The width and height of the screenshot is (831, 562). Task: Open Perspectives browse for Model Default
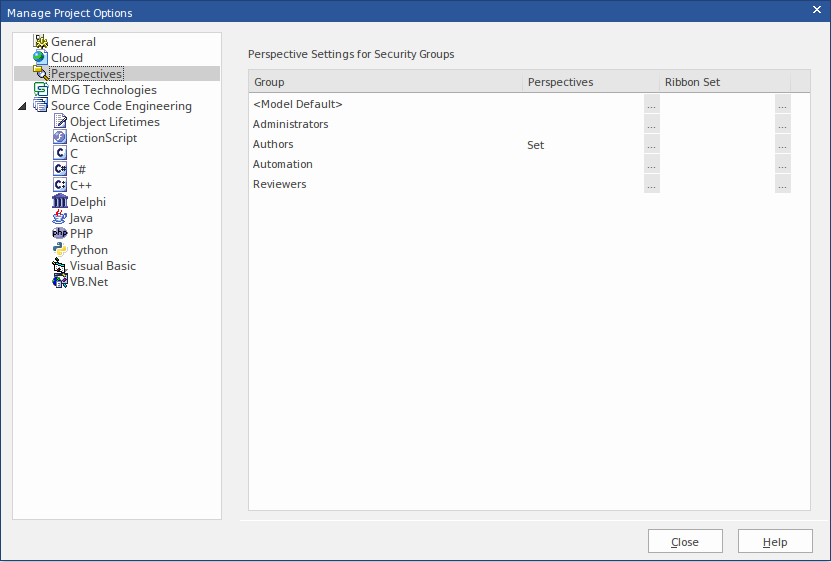click(652, 105)
